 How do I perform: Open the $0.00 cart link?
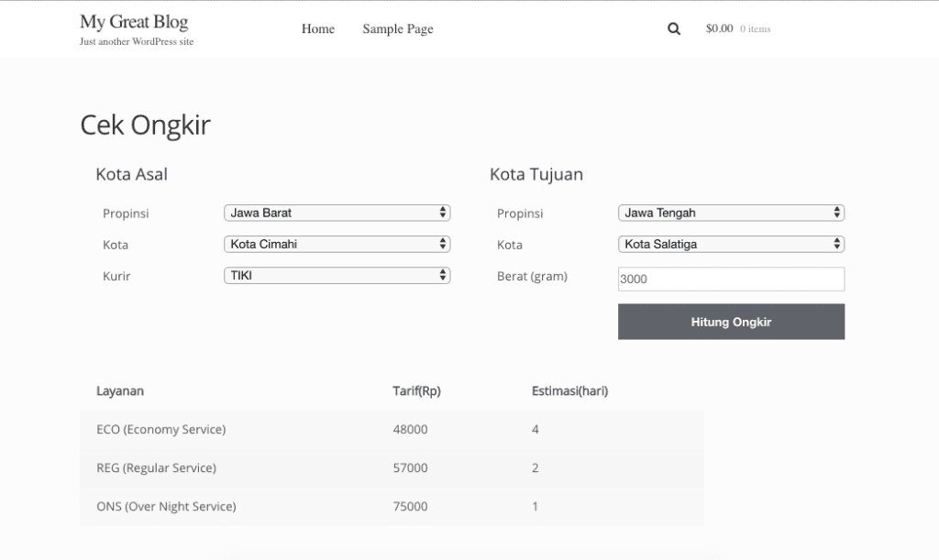(719, 28)
